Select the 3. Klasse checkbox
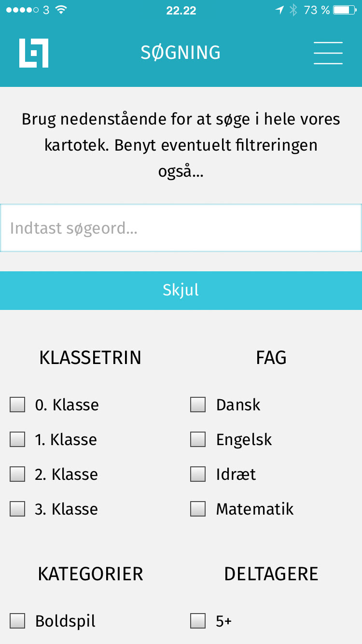 click(x=17, y=509)
